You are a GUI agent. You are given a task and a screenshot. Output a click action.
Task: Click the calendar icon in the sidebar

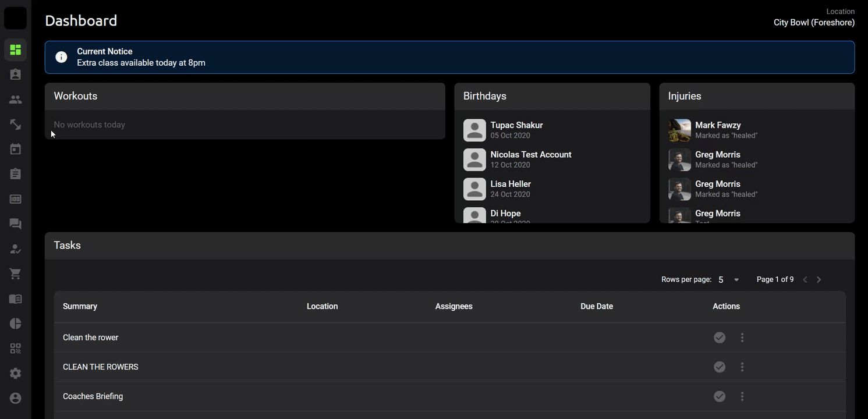[15, 149]
